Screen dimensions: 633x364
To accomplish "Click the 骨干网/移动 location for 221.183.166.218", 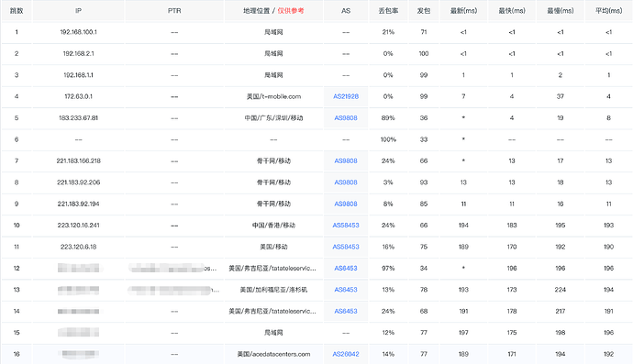I will click(273, 160).
